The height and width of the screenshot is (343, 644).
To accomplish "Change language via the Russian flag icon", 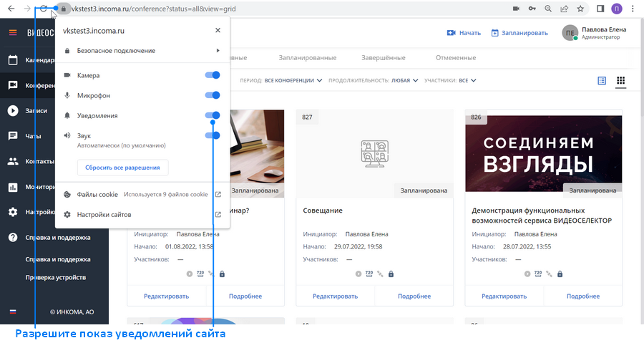I will (x=13, y=311).
